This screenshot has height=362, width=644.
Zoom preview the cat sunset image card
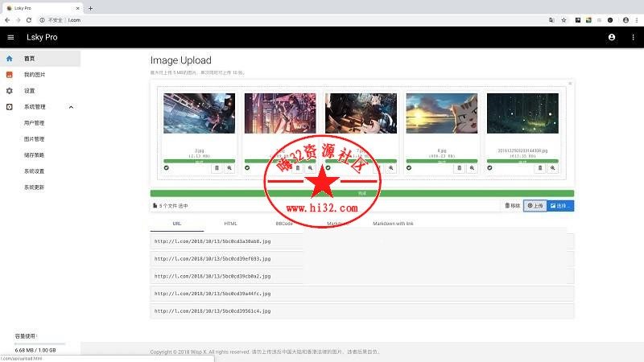pos(472,168)
